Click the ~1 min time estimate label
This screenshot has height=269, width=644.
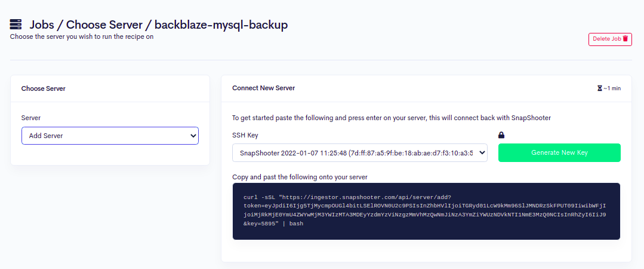point(612,88)
